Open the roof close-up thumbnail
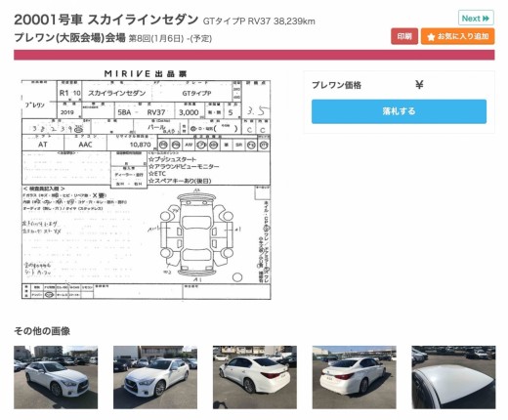The width and height of the screenshot is (508, 420). 453,377
